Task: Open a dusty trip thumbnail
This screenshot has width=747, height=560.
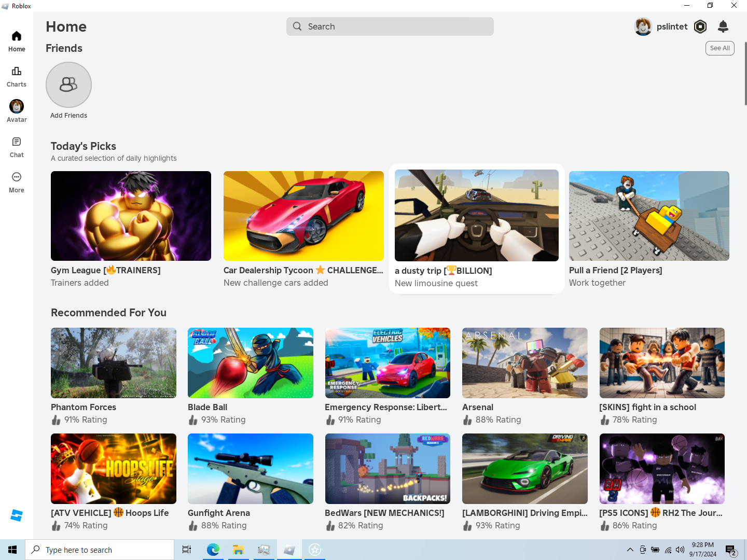Action: click(477, 215)
